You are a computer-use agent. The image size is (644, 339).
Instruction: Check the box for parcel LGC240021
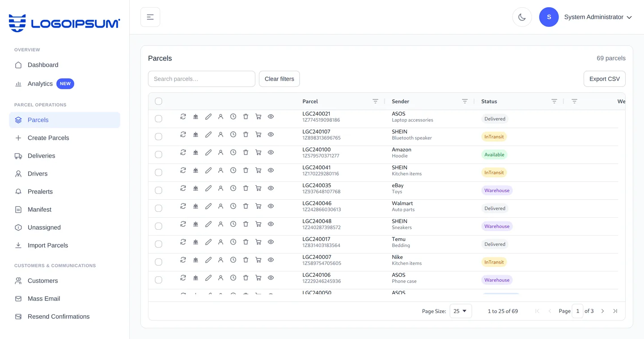(158, 119)
